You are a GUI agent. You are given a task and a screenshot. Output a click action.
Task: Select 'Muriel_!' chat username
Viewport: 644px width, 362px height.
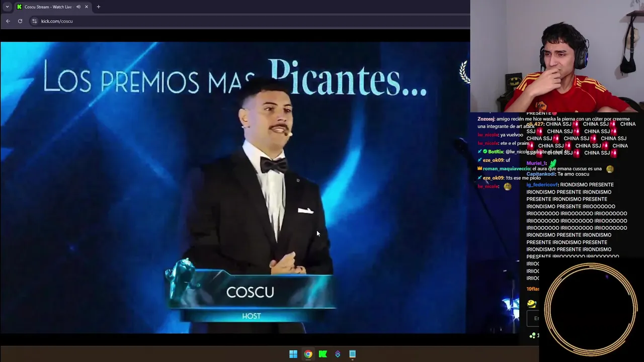(x=536, y=163)
